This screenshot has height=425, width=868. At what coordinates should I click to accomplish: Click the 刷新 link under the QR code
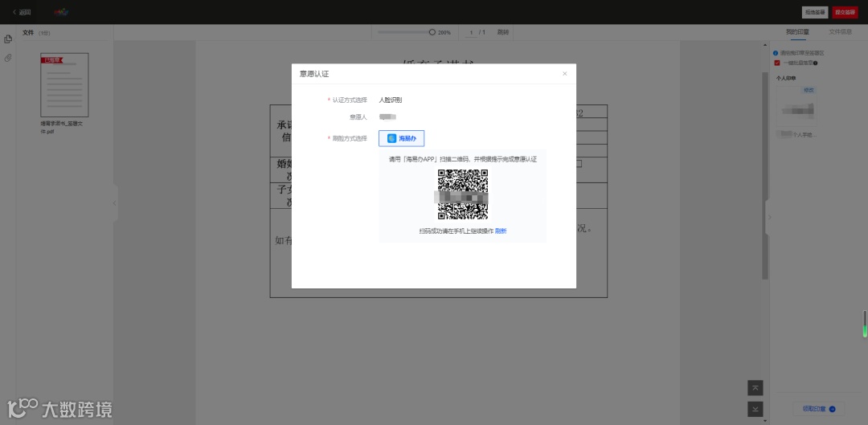click(x=501, y=231)
